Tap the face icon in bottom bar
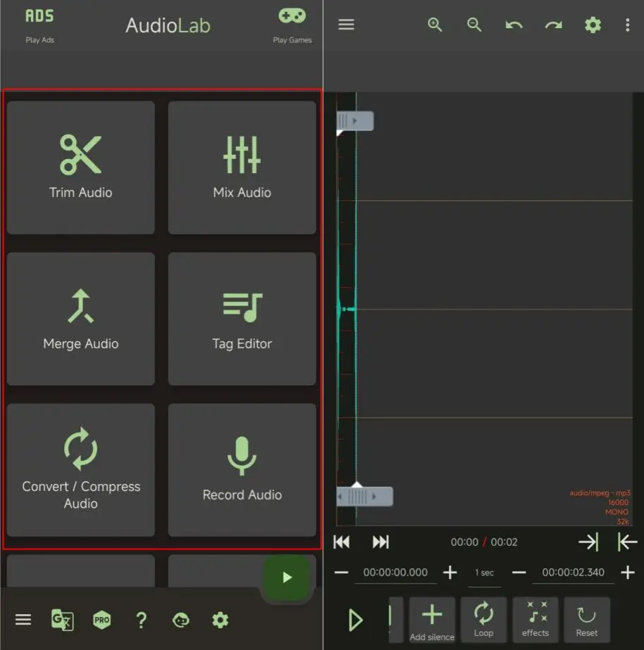This screenshot has height=650, width=644. coord(181,620)
